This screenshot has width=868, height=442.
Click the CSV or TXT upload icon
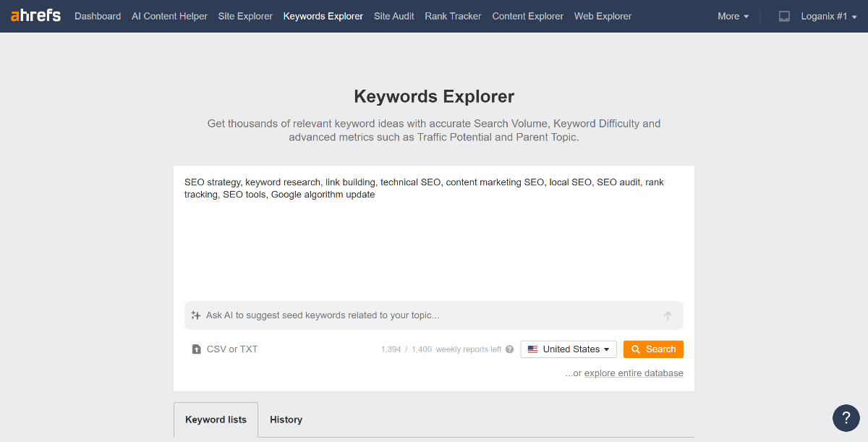tap(196, 349)
